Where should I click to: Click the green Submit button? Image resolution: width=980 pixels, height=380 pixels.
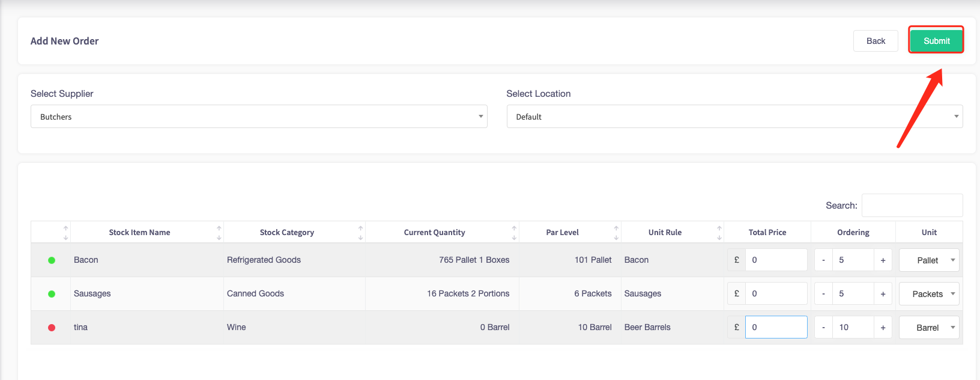(x=936, y=41)
